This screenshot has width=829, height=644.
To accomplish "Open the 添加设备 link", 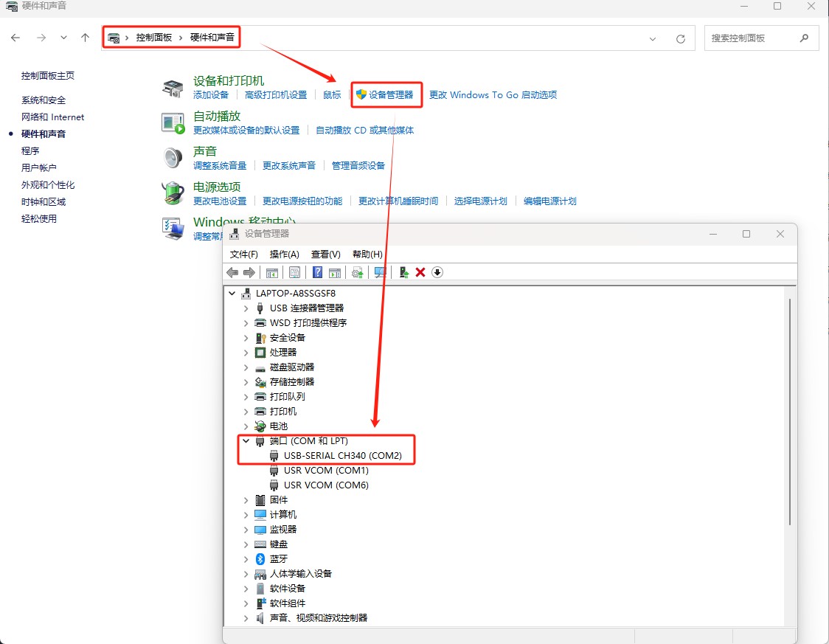I will [x=211, y=94].
